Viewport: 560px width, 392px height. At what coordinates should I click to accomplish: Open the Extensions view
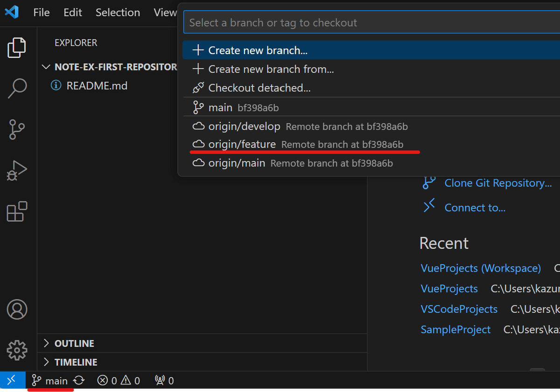point(17,211)
